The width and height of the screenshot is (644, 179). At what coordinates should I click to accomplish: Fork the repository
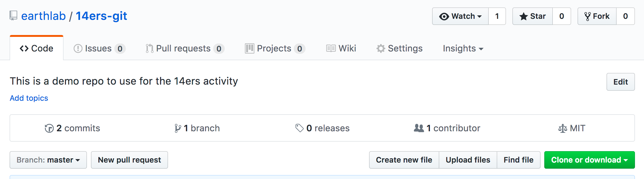tap(597, 16)
